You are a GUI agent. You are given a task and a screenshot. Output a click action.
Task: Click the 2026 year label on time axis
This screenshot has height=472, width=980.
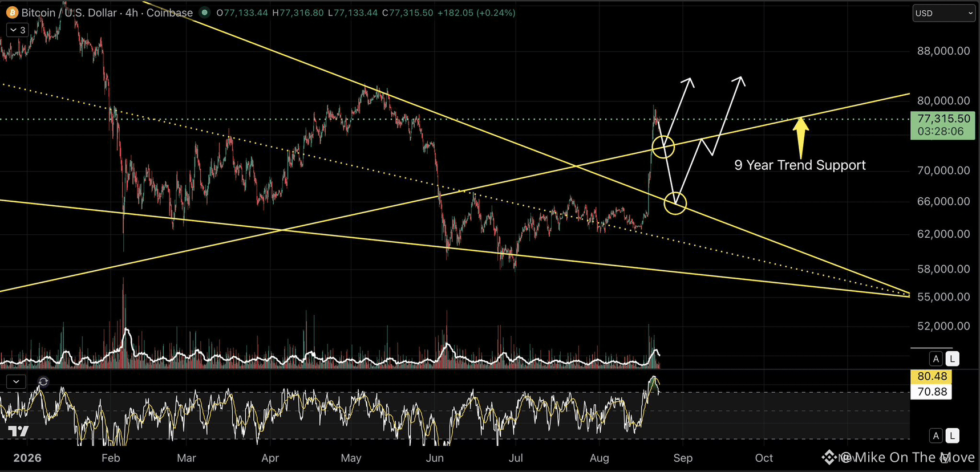pos(27,458)
